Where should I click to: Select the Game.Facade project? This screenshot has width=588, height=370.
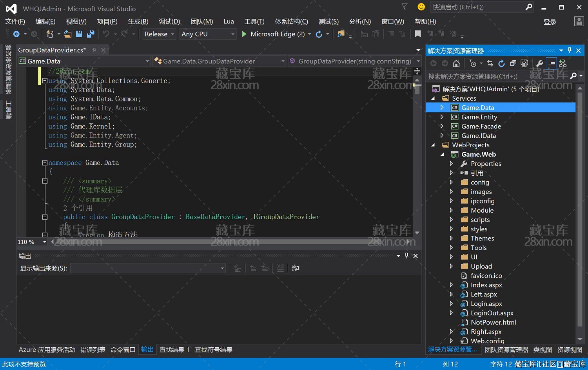[x=481, y=126]
